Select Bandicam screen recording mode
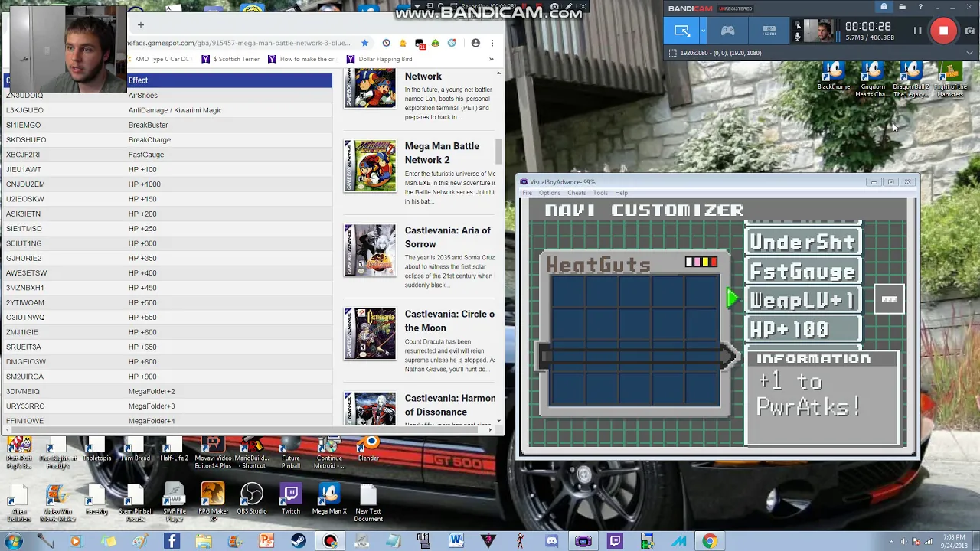Image resolution: width=980 pixels, height=551 pixels. (x=682, y=31)
